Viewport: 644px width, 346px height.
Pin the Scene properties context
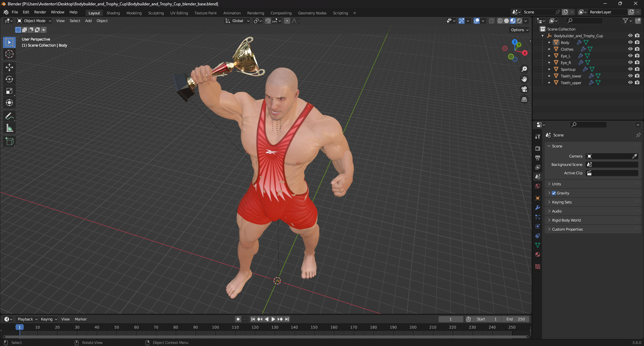click(x=638, y=135)
